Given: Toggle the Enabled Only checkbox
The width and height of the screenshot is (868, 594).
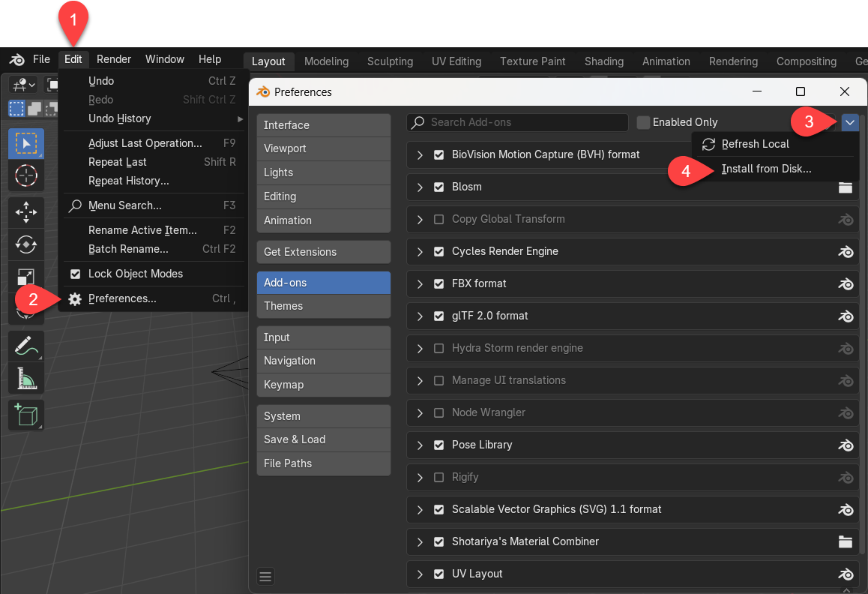Looking at the screenshot, I should [x=643, y=122].
